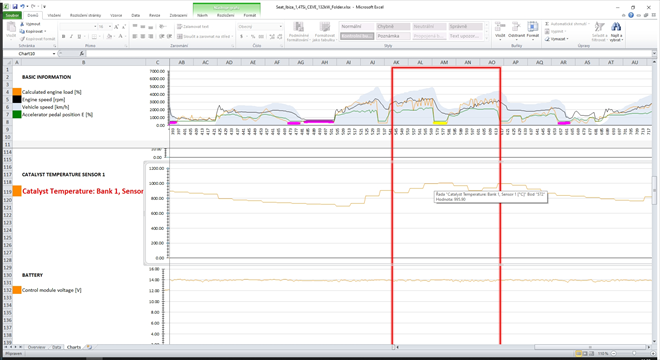Click the horizontal scrollbar at bottom
This screenshot has width=660, height=360.
coord(522,347)
